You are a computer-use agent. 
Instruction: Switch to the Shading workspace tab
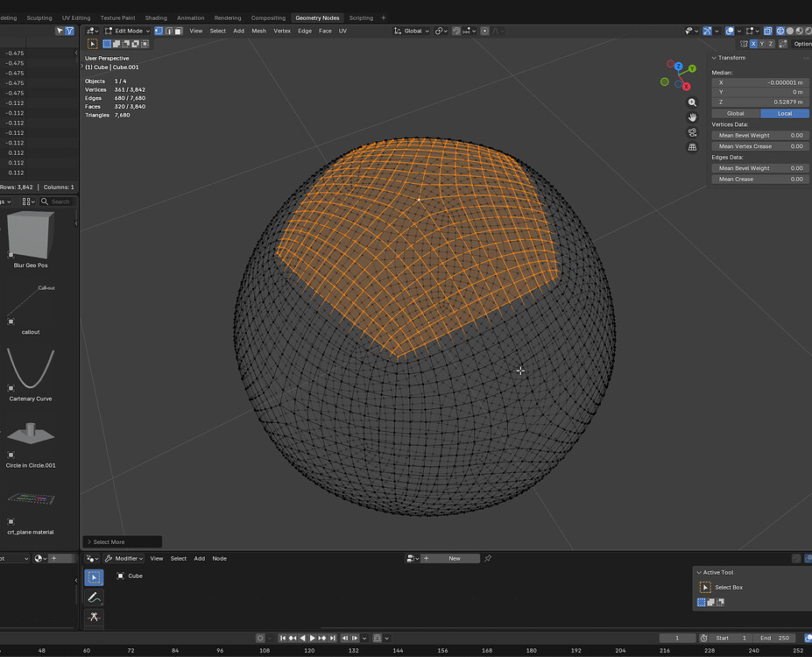156,18
